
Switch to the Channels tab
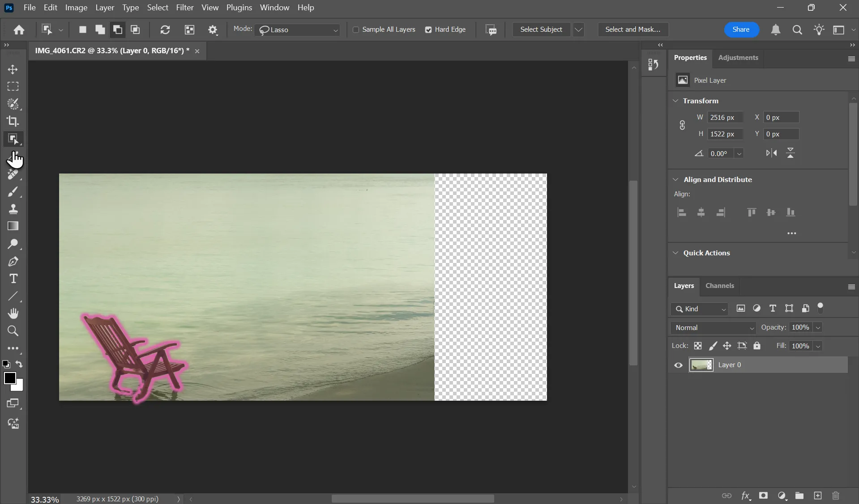coord(719,286)
